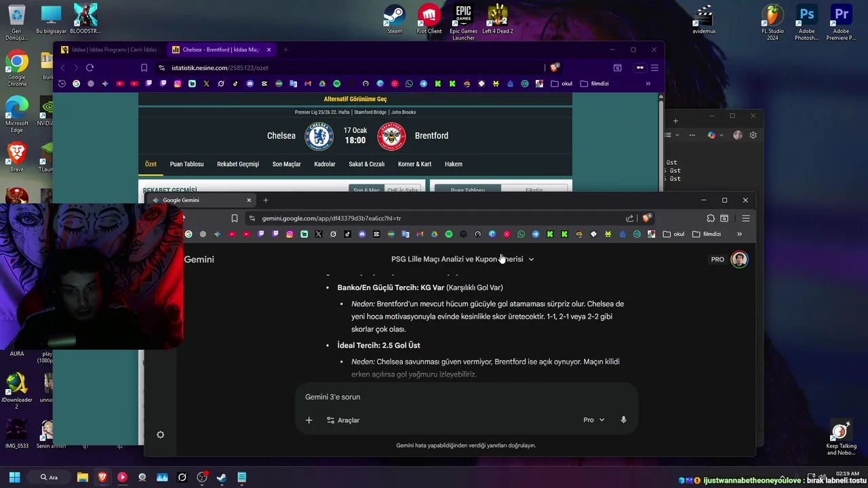Open Gemini account profile avatar
Image resolution: width=868 pixels, height=488 pixels.
[739, 260]
